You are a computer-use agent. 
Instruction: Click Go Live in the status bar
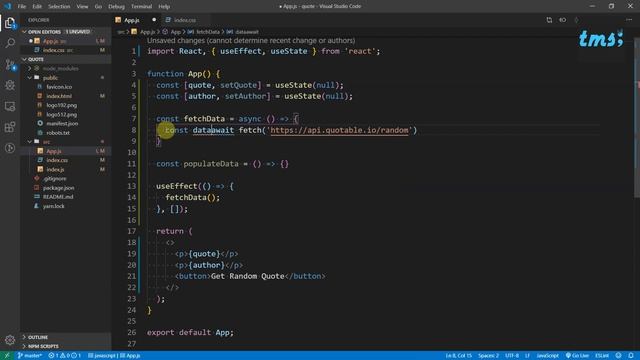click(x=577, y=356)
